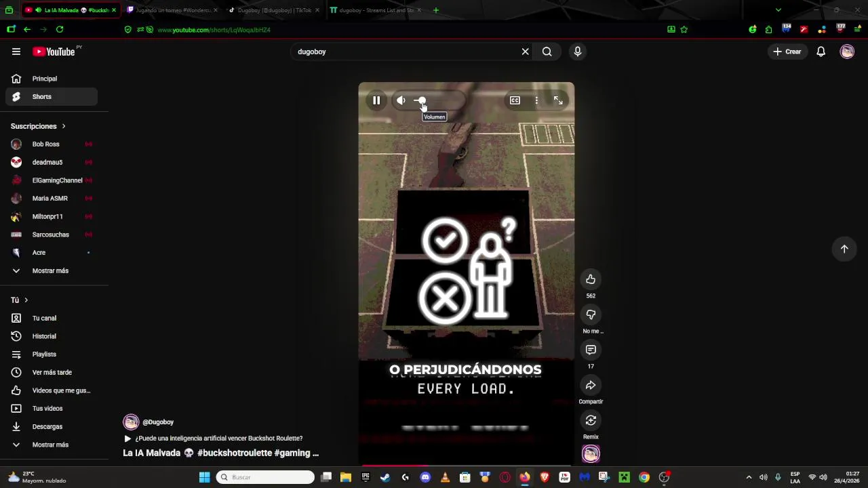Open the ElGamingChannel subscription

pyautogui.click(x=52, y=180)
